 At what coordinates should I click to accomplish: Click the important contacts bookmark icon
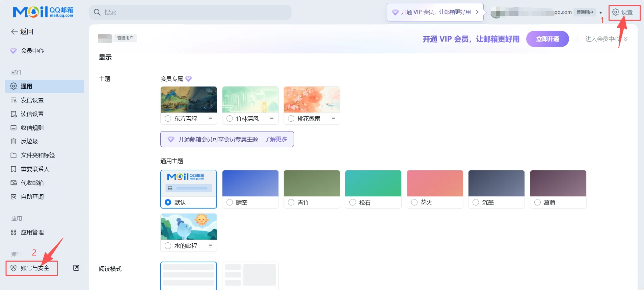pyautogui.click(x=14, y=169)
